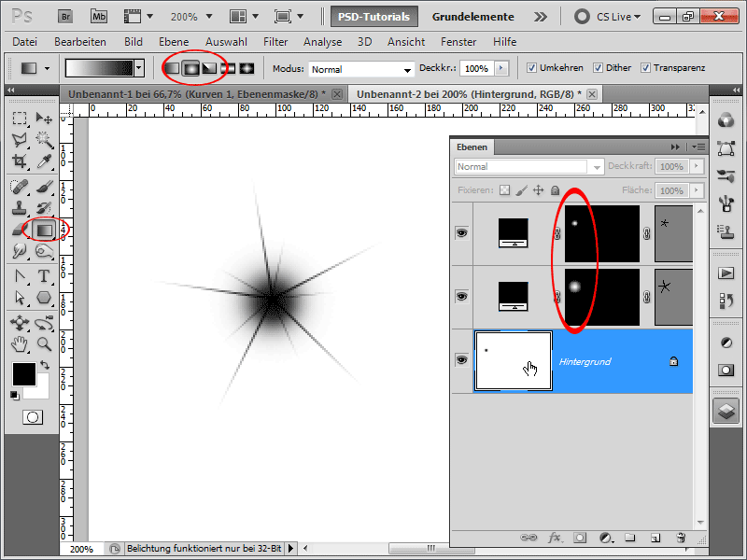Click the white background color swatch

(x=42, y=392)
